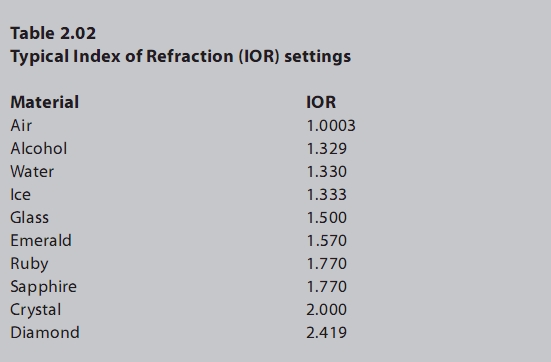The width and height of the screenshot is (551, 362).
Task: Click the 1.500 IOR value
Action: tap(327, 218)
